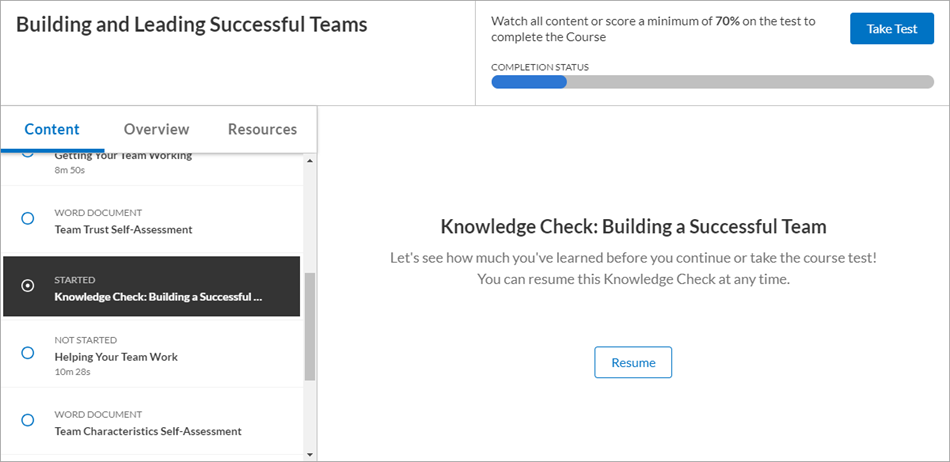Click the course completion status progress bar
The width and height of the screenshot is (950, 462).
[712, 82]
